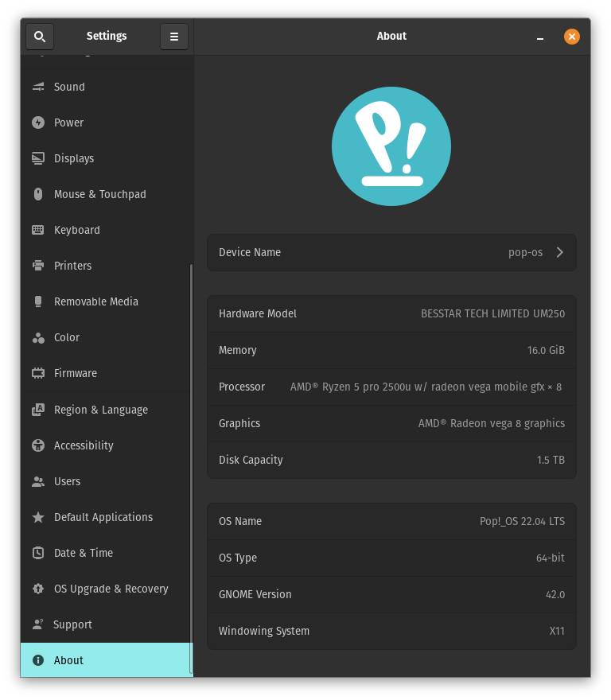Image resolution: width=611 pixels, height=700 pixels.
Task: Open the Sound settings panel
Action: pos(105,87)
